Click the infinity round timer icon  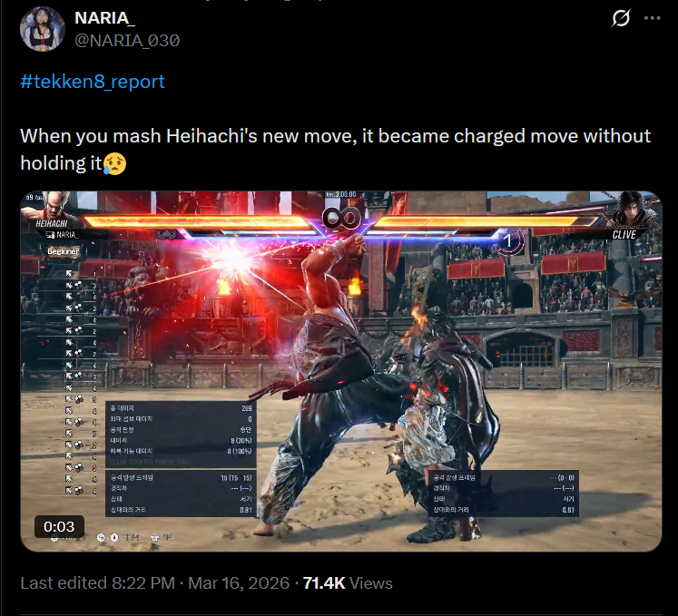[x=341, y=218]
